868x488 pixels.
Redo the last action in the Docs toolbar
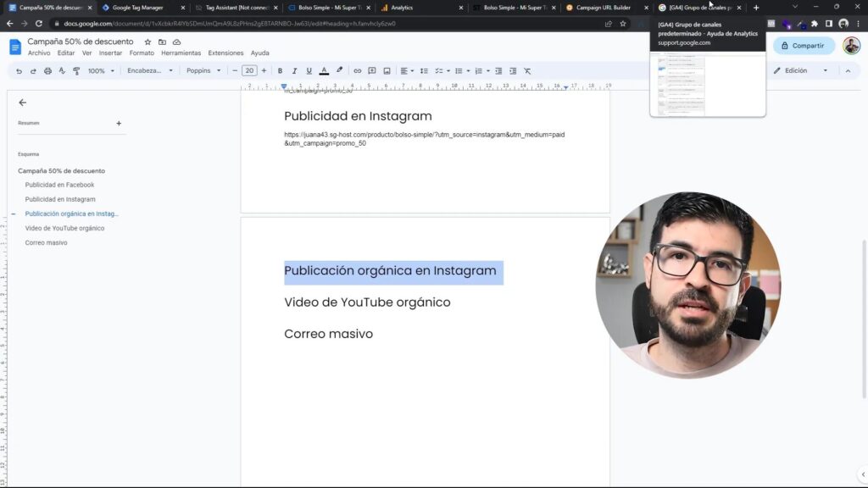click(x=33, y=71)
